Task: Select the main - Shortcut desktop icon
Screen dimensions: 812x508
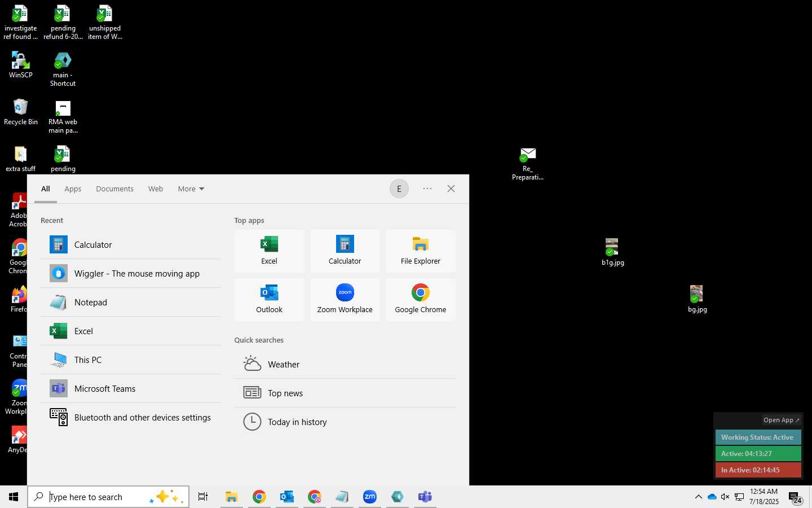Action: coord(63,69)
